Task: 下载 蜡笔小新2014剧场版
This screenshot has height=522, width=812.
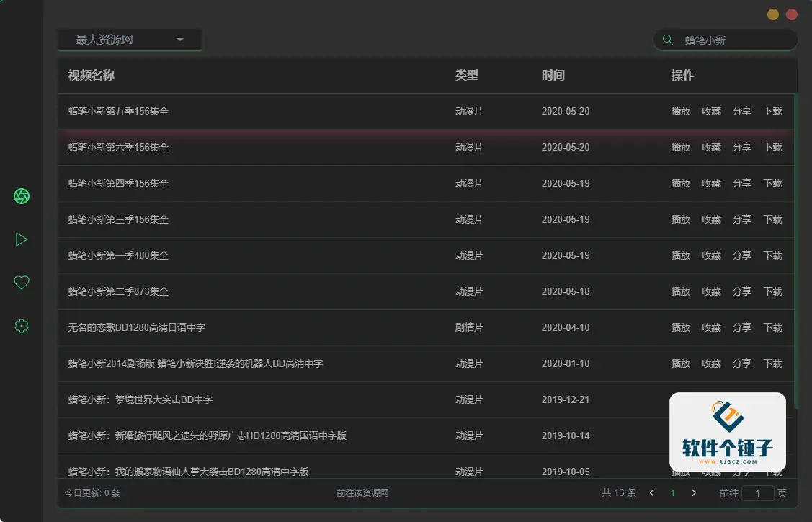Action: (772, 363)
